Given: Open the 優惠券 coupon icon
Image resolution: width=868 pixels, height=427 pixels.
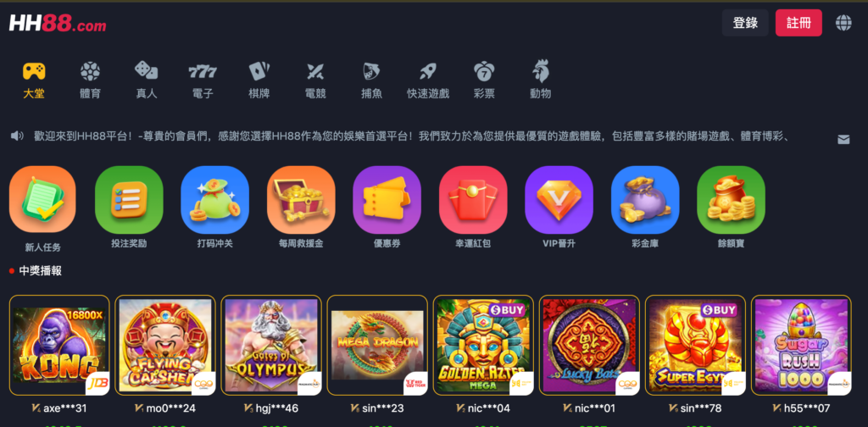Looking at the screenshot, I should [x=387, y=200].
